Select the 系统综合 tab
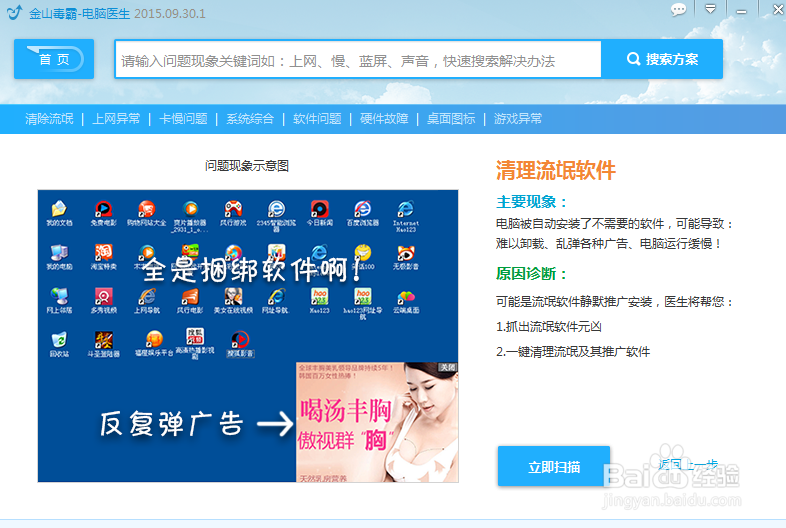 (x=250, y=119)
